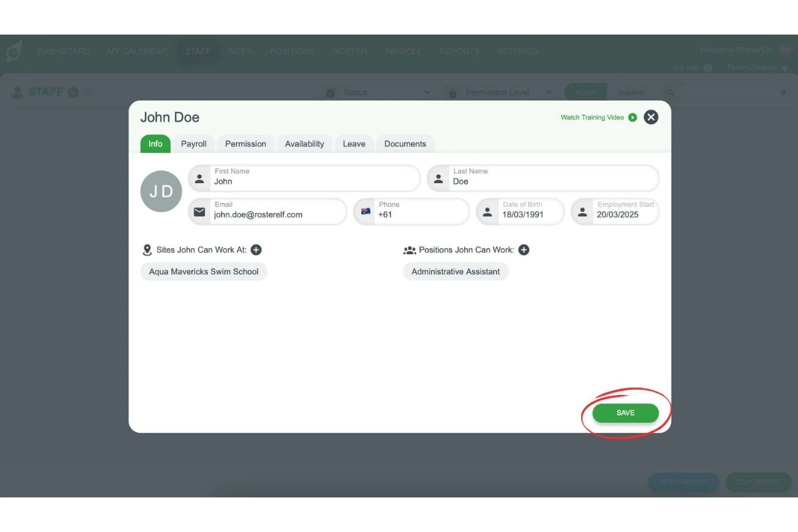This screenshot has height=532, width=798.
Task: Click the envelope icon beside Email
Action: [x=199, y=212]
